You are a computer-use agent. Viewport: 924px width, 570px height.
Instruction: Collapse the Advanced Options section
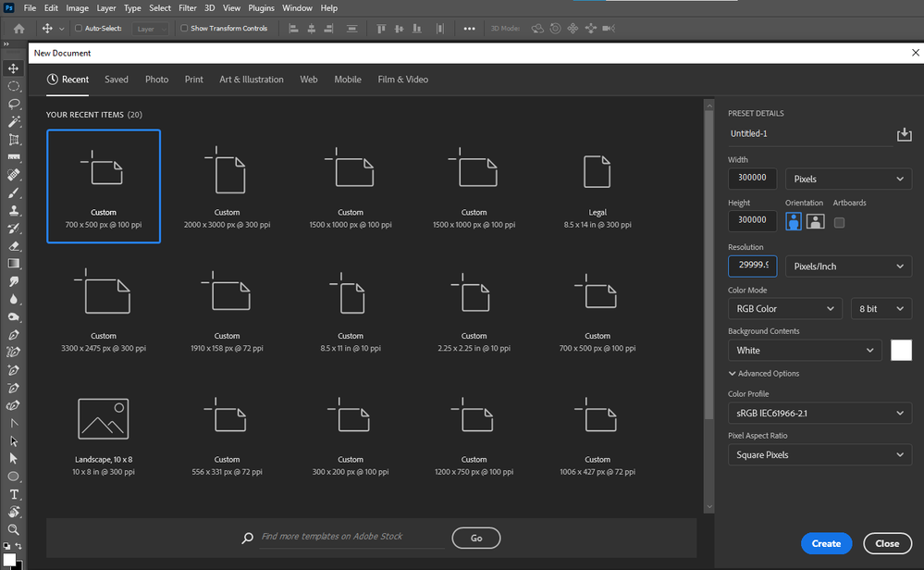click(x=764, y=374)
